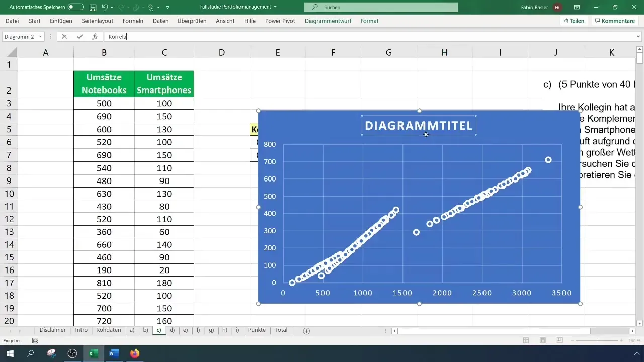This screenshot has height=362, width=644.
Task: Click the Save icon in title bar
Action: (x=93, y=7)
